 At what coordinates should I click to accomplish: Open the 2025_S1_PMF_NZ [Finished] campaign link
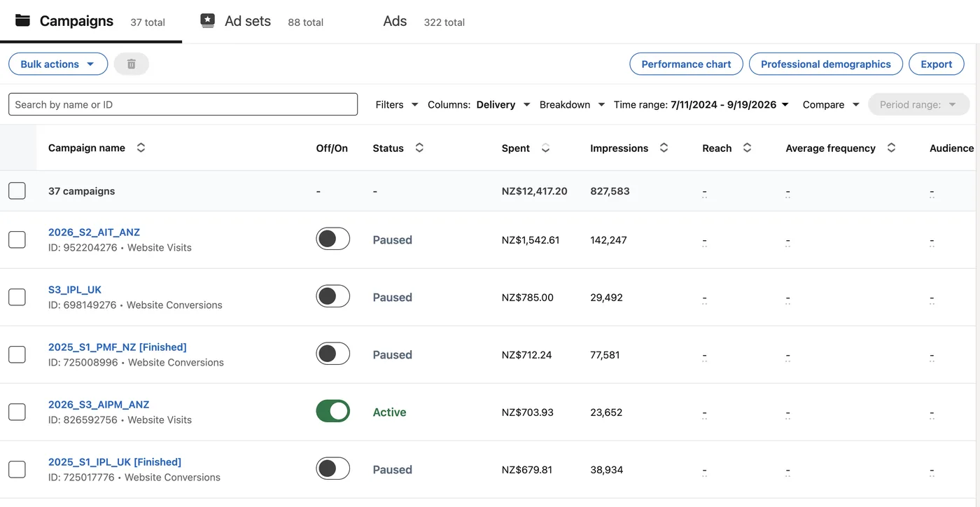click(x=118, y=347)
